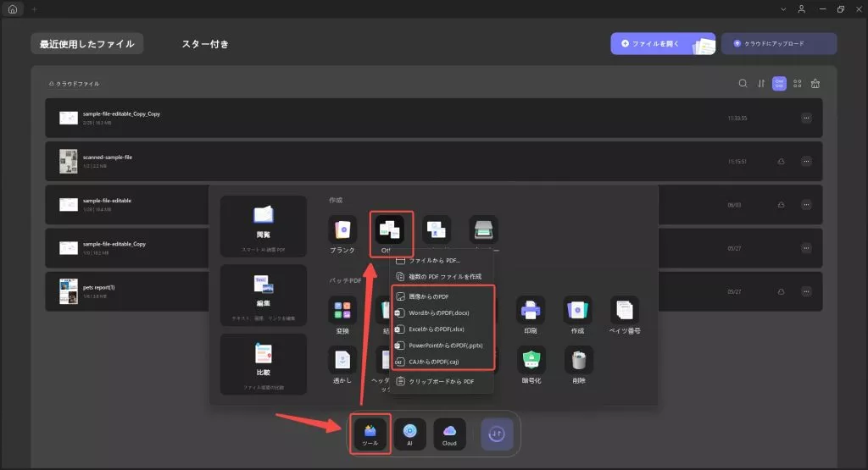Select CAJからのPDF(.caj) option
The height and width of the screenshot is (470, 868).
(x=442, y=362)
